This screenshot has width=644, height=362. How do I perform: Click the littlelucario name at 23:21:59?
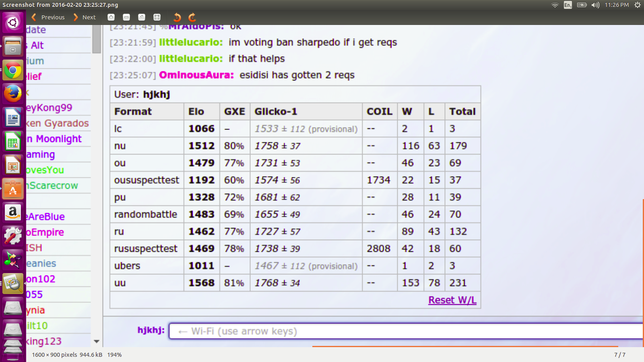(x=191, y=42)
